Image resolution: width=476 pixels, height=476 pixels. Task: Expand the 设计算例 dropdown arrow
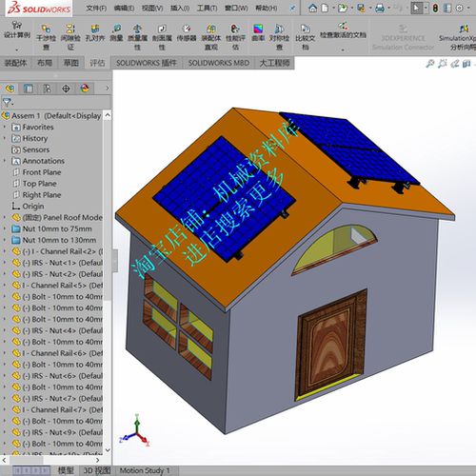click(17, 50)
